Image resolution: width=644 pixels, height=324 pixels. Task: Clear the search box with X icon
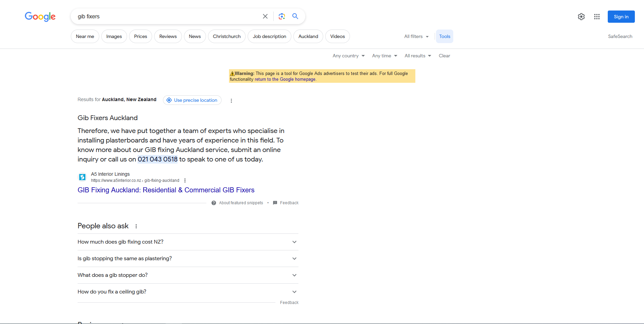265,16
